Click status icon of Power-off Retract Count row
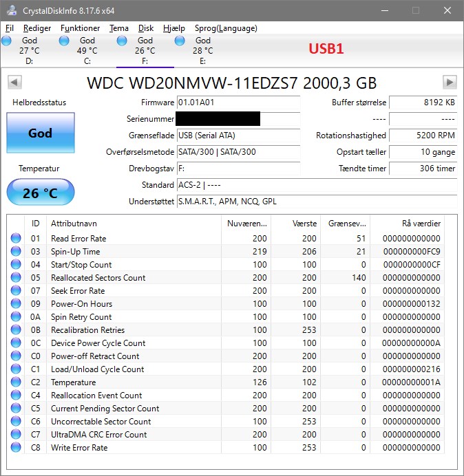 16,356
